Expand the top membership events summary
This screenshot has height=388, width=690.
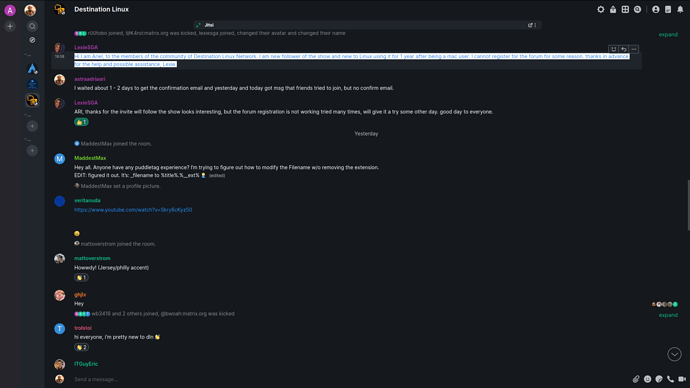tap(668, 34)
